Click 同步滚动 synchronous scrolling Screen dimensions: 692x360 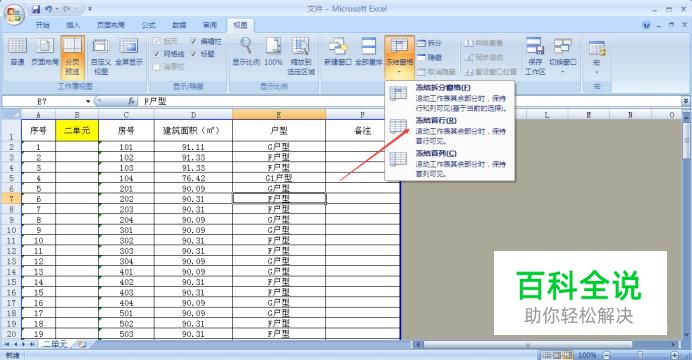click(x=484, y=57)
